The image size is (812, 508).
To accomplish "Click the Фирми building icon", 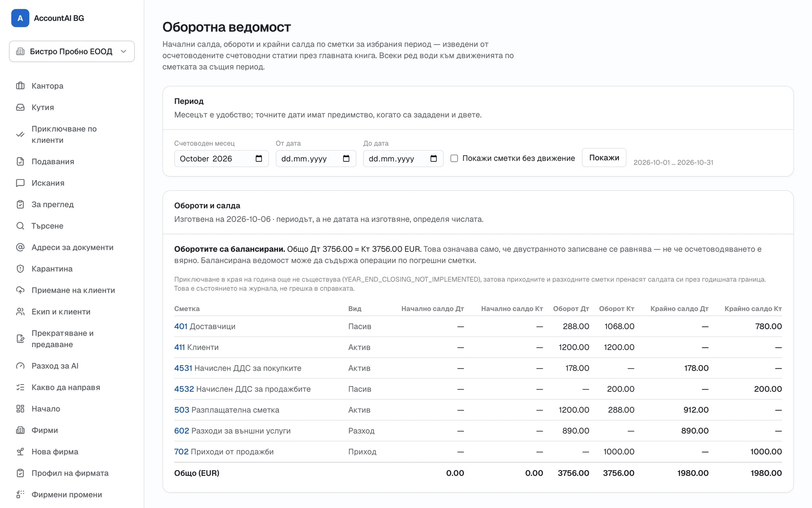I will pos(20,430).
